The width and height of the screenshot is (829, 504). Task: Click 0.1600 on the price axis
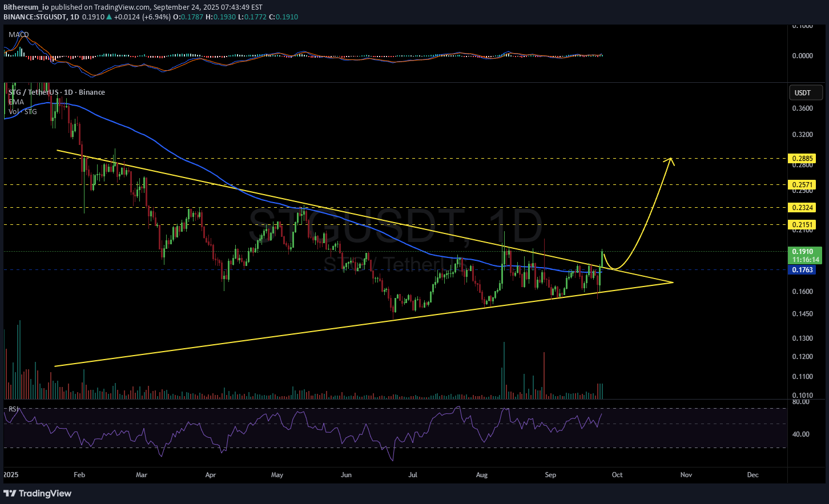click(x=803, y=292)
